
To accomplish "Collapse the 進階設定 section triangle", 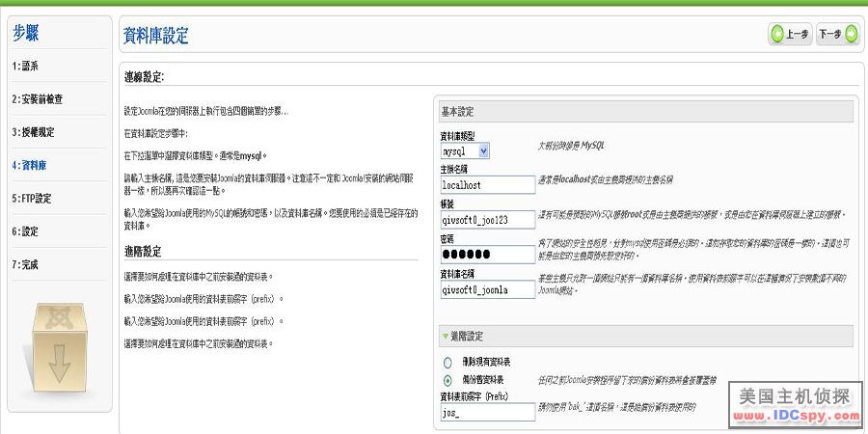I will (445, 336).
